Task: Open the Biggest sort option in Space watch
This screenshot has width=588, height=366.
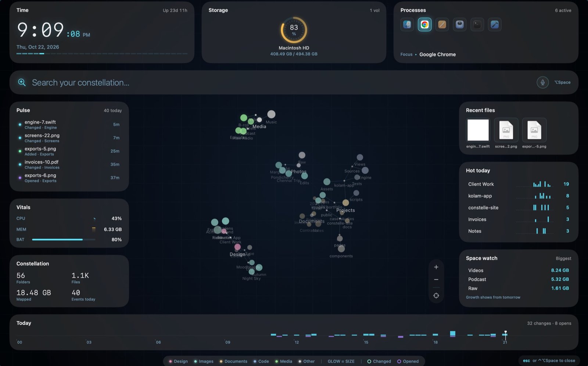Action: coord(563,259)
